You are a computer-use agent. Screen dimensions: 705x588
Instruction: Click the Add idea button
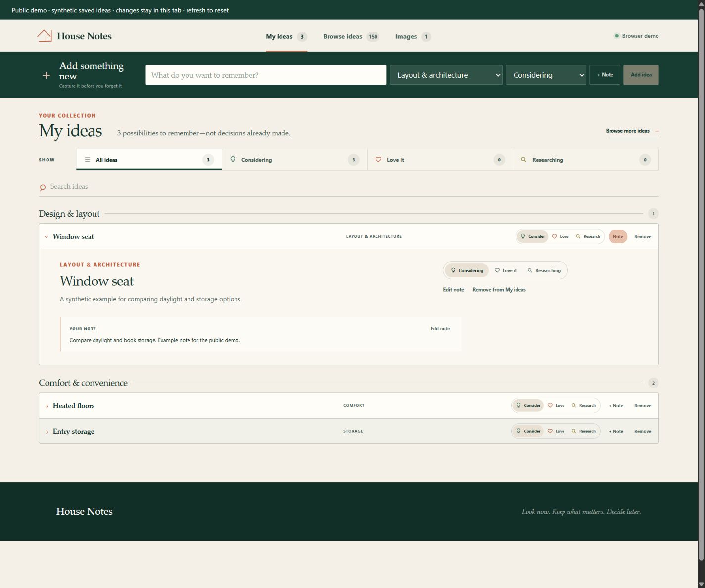(x=641, y=75)
